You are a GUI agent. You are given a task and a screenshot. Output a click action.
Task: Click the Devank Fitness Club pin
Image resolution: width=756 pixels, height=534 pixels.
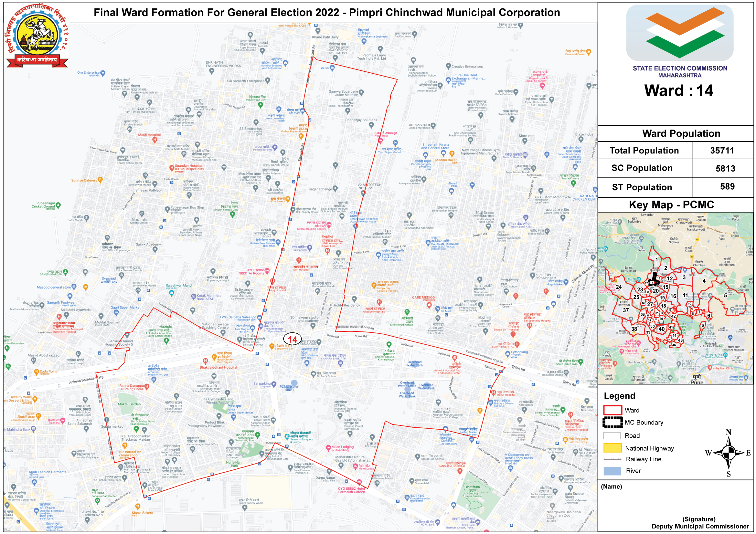tap(232, 215)
